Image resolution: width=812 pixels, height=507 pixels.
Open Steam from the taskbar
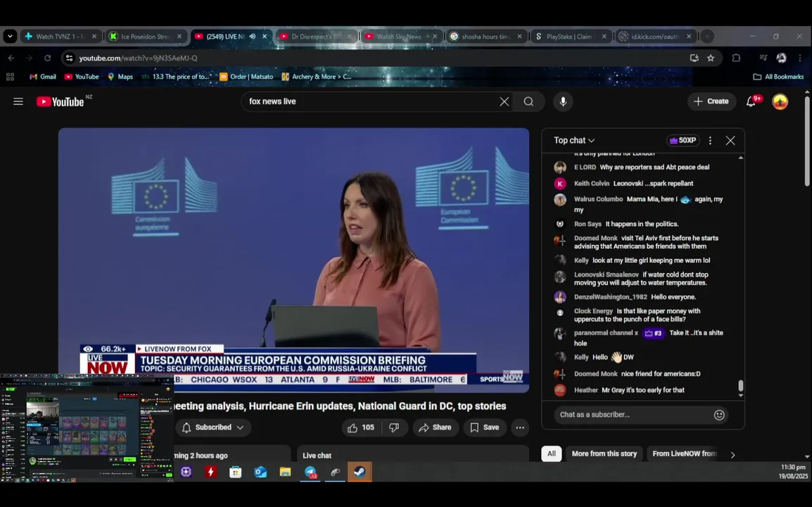[x=360, y=472]
